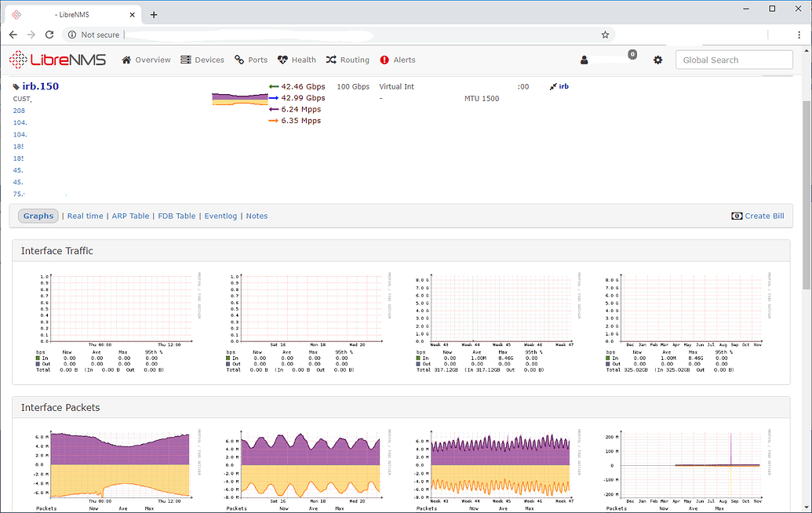Image resolution: width=812 pixels, height=513 pixels.
Task: Select the Overview home icon
Action: click(125, 60)
